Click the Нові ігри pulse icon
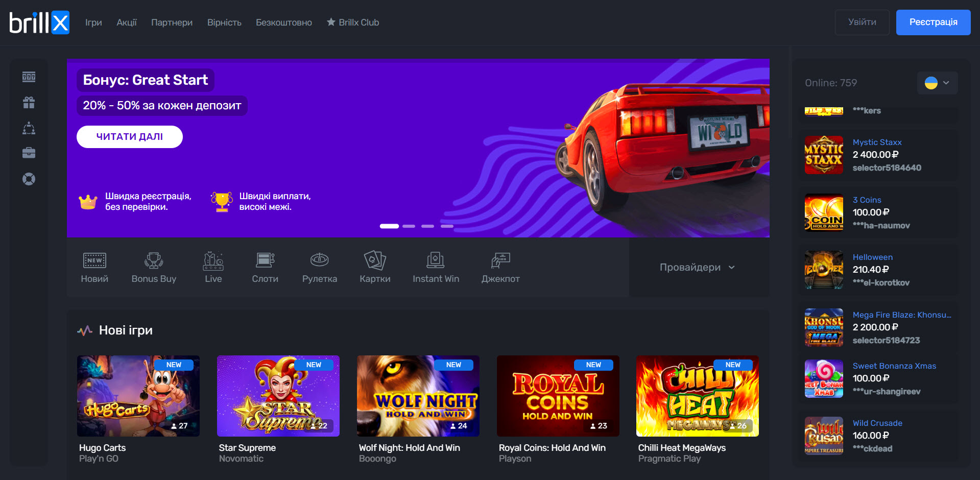The image size is (980, 480). (85, 331)
